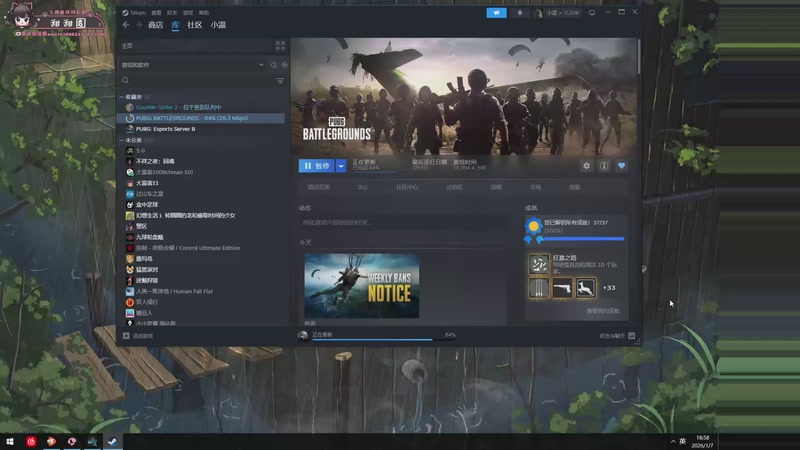Open Windows Start menu
This screenshot has width=800, height=450.
click(10, 442)
